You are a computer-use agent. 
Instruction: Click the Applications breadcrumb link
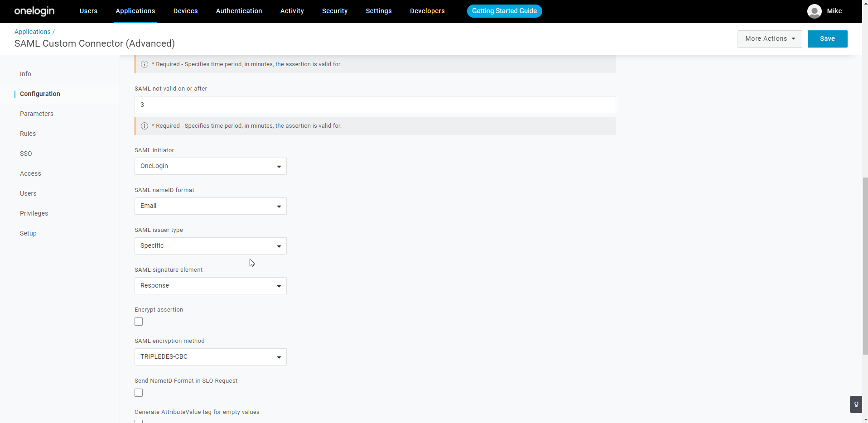click(x=33, y=32)
